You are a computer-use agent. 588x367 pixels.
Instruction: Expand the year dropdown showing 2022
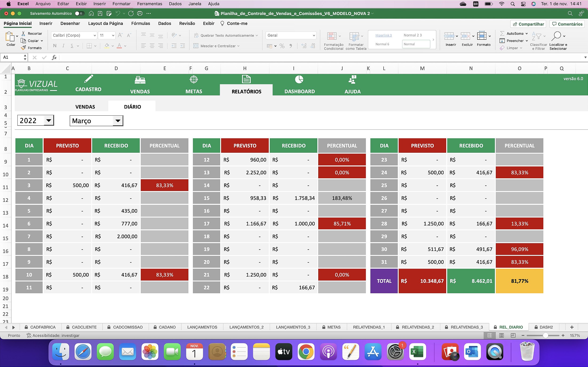click(48, 121)
